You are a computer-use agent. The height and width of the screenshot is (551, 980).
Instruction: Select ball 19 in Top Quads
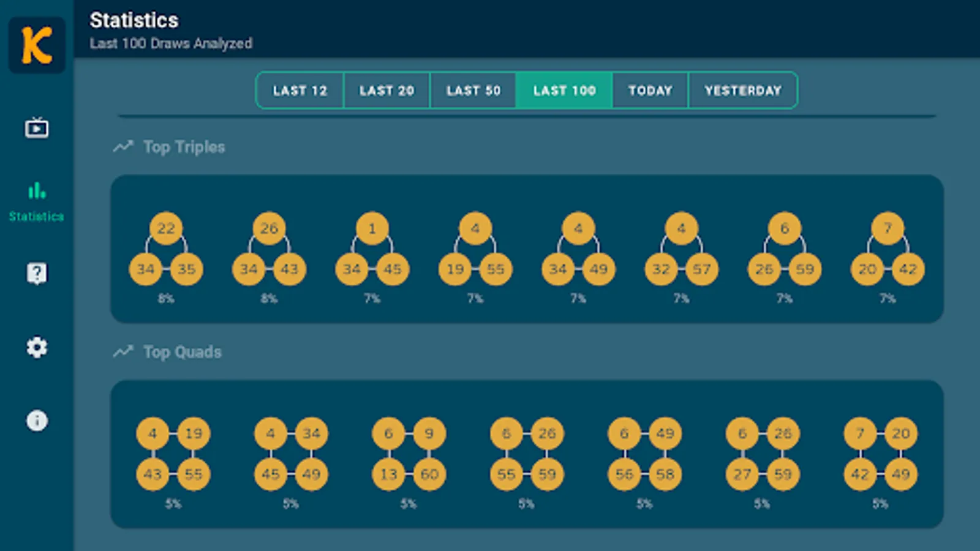(x=194, y=433)
